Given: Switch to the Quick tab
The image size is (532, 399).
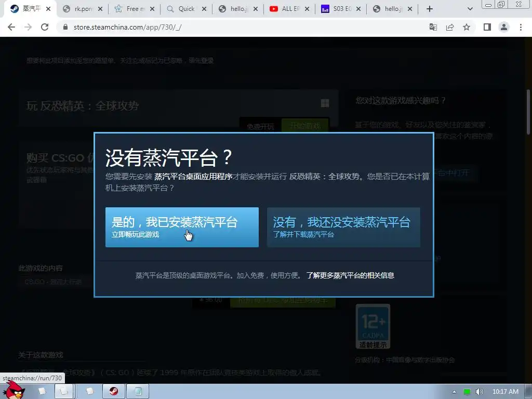Looking at the screenshot, I should [187, 9].
